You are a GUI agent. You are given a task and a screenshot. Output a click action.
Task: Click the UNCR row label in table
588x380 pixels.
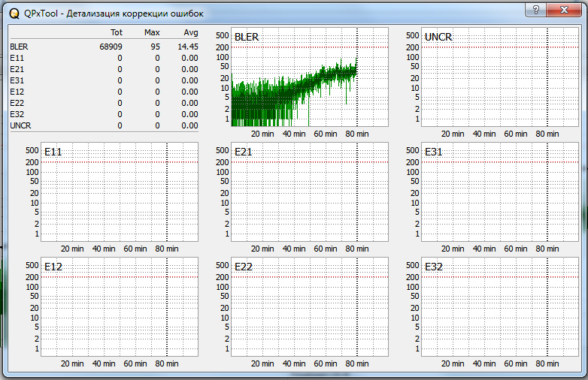pos(19,125)
